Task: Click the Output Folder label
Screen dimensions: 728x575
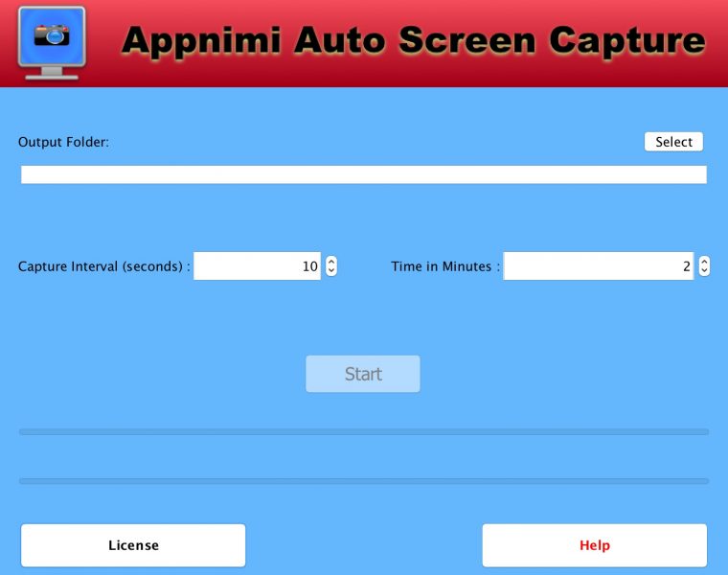Action: [x=63, y=142]
